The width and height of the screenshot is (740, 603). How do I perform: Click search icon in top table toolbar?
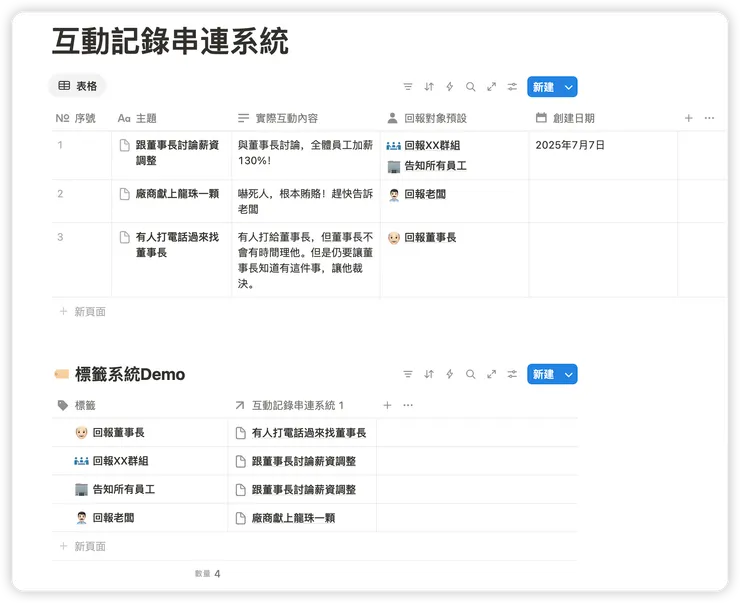[x=471, y=87]
